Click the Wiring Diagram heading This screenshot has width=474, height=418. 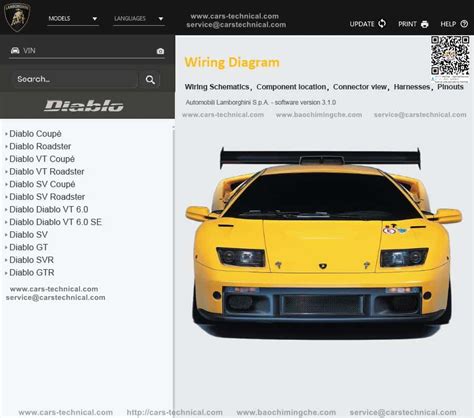[x=232, y=63]
